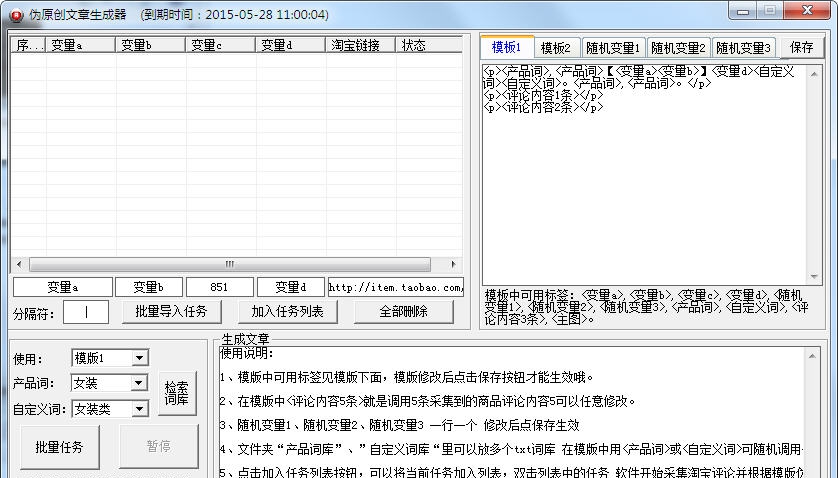Open the 随机变量1 tab
Screen dimensions: 838x478
point(612,47)
